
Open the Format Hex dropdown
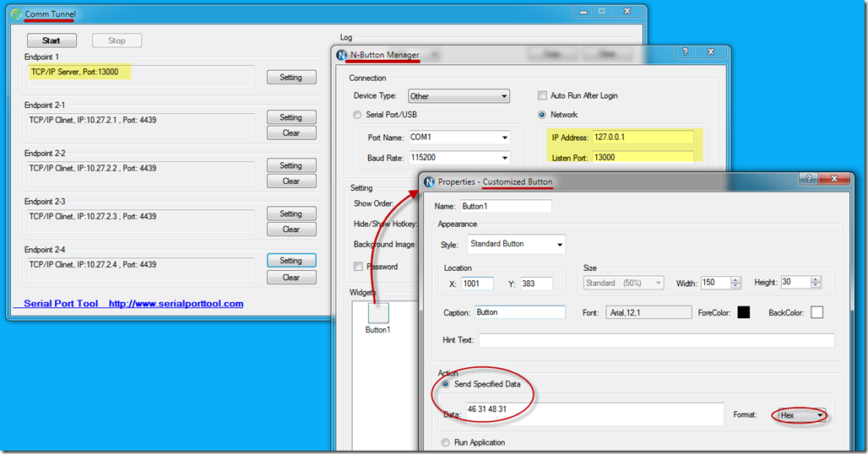click(801, 415)
